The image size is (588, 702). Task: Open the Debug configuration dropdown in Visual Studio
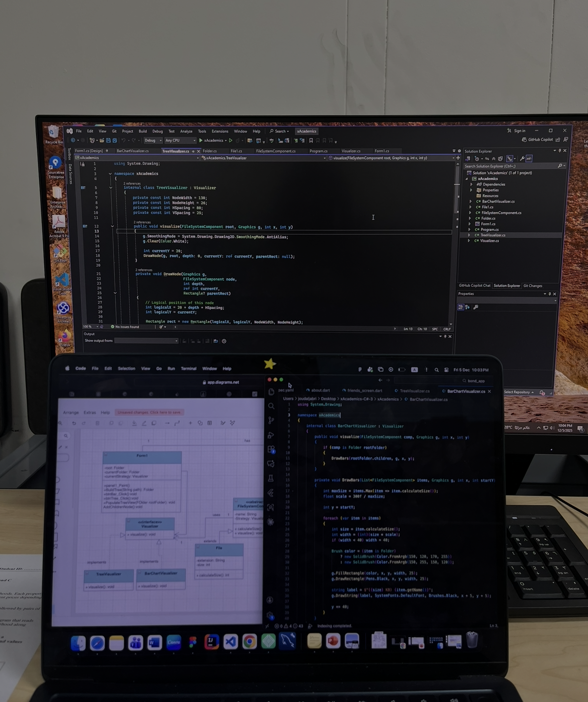pos(153,140)
